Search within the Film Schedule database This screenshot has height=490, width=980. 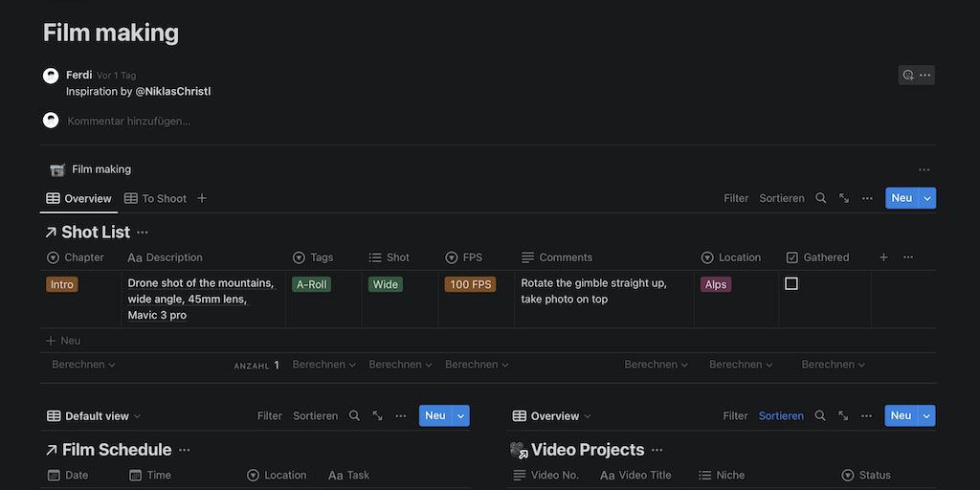tap(354, 415)
